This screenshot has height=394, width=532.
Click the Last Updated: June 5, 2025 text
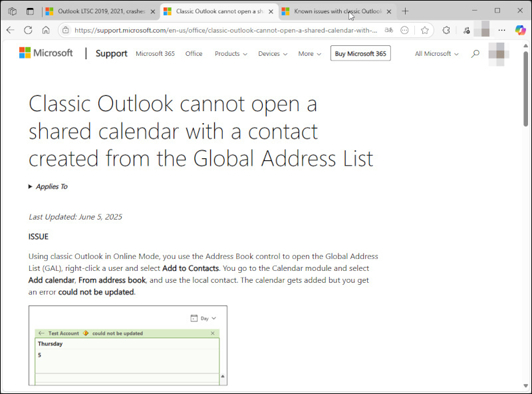tap(75, 217)
